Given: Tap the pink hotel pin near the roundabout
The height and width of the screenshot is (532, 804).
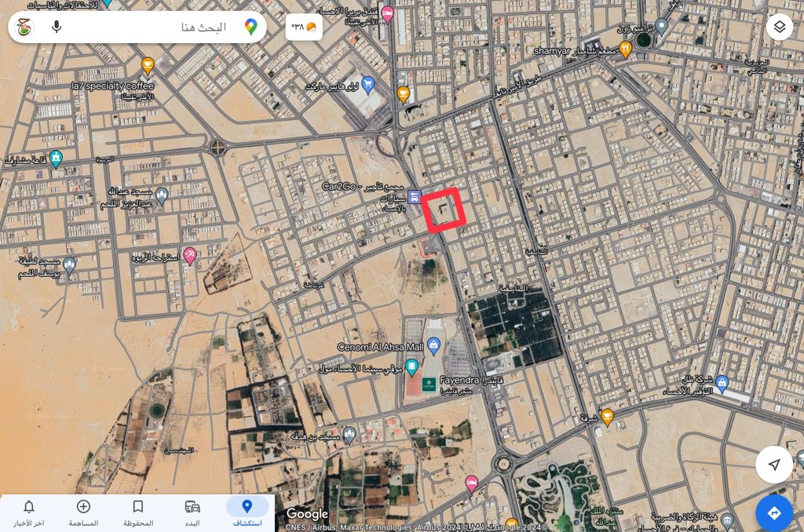Looking at the screenshot, I should [472, 483].
